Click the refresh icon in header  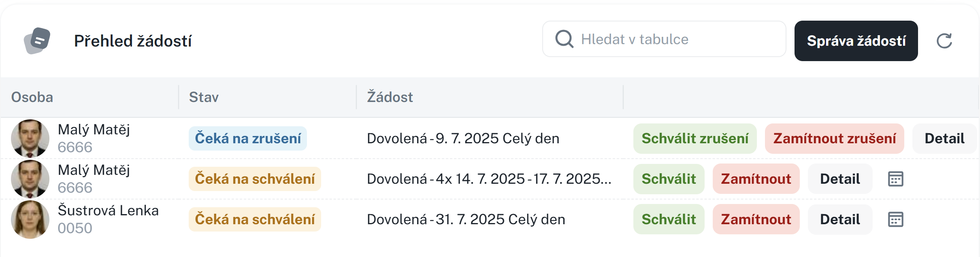click(944, 41)
